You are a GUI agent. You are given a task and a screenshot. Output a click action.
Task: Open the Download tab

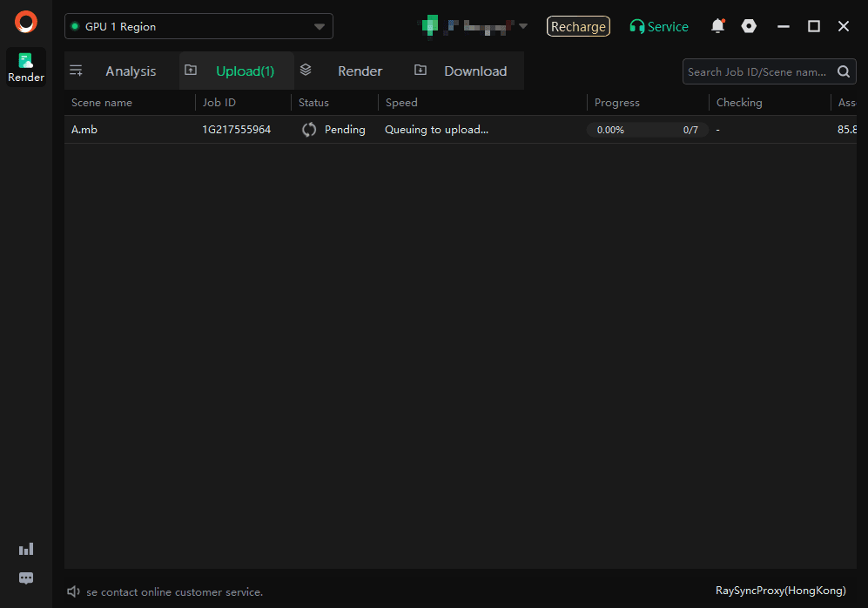(x=474, y=71)
